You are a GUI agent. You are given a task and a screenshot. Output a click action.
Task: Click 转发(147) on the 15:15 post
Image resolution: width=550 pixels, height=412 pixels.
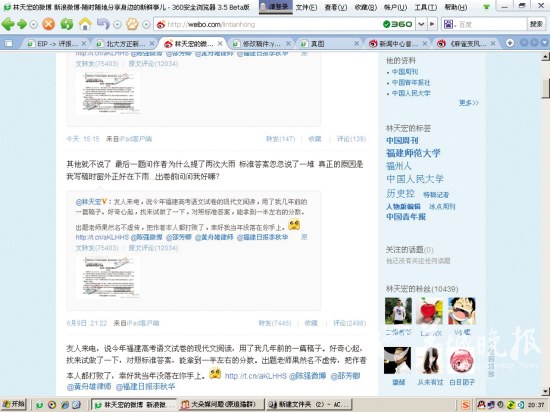point(280,139)
